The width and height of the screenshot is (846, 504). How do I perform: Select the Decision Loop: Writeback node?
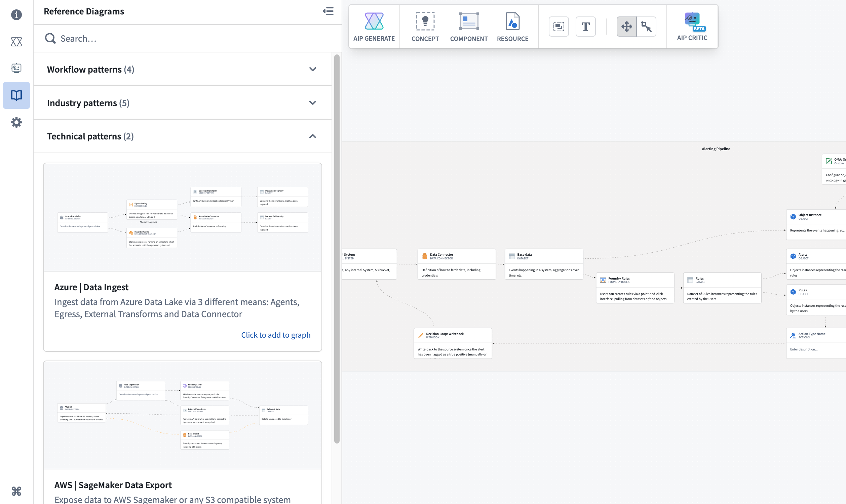pyautogui.click(x=453, y=343)
